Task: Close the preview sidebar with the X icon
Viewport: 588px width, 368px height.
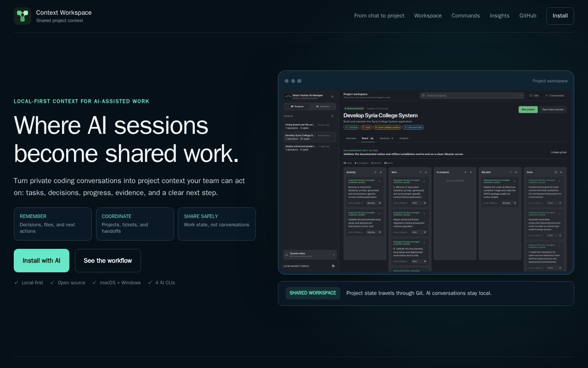Action: 332,97
